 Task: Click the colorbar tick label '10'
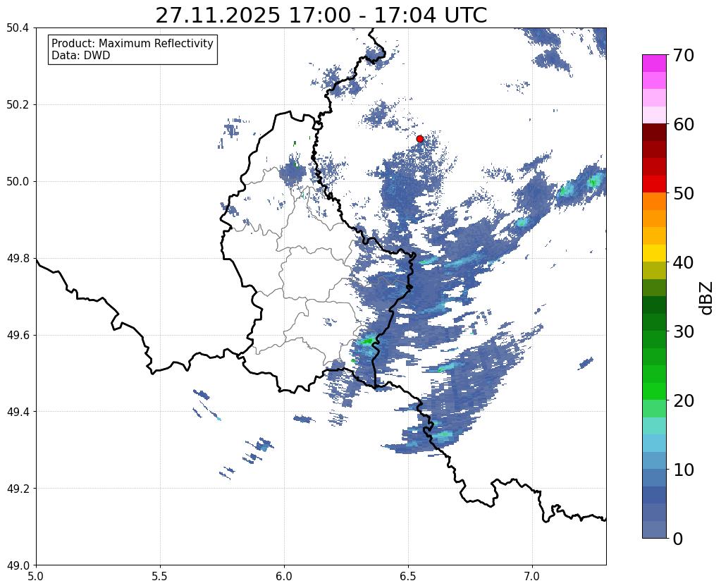click(684, 470)
